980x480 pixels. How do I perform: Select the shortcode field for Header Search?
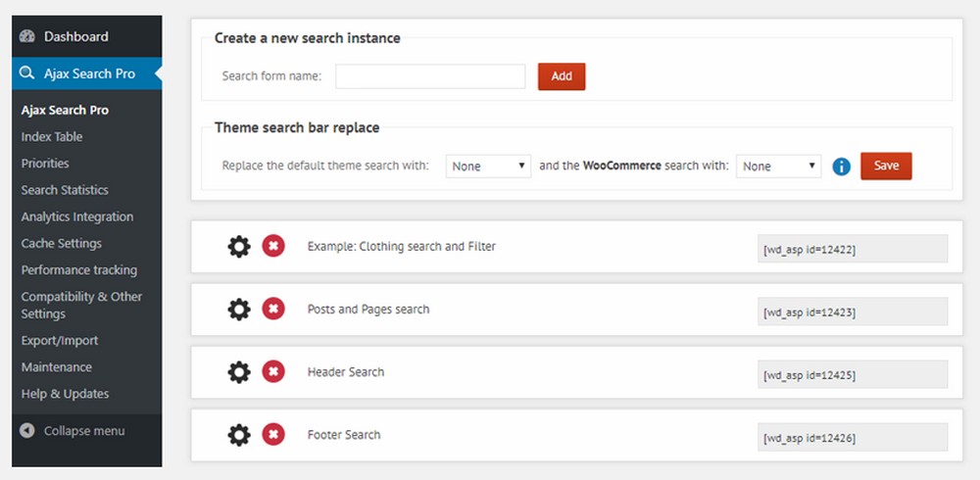tap(853, 374)
